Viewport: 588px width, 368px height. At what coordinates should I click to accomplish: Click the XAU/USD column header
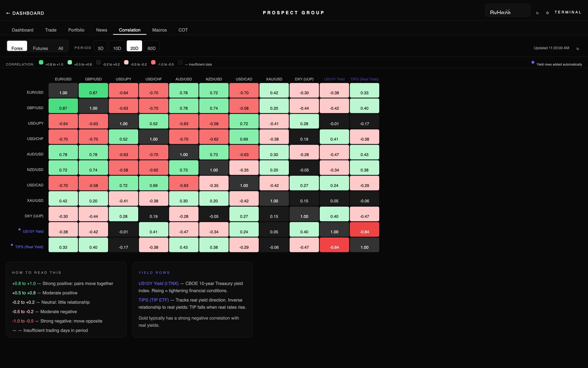[274, 79]
